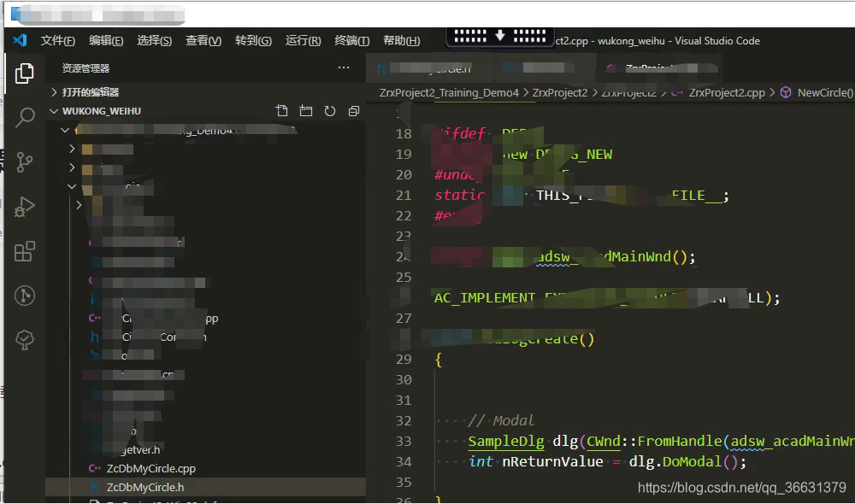Open the Run and Debug view
The width and height of the screenshot is (855, 504).
point(24,207)
